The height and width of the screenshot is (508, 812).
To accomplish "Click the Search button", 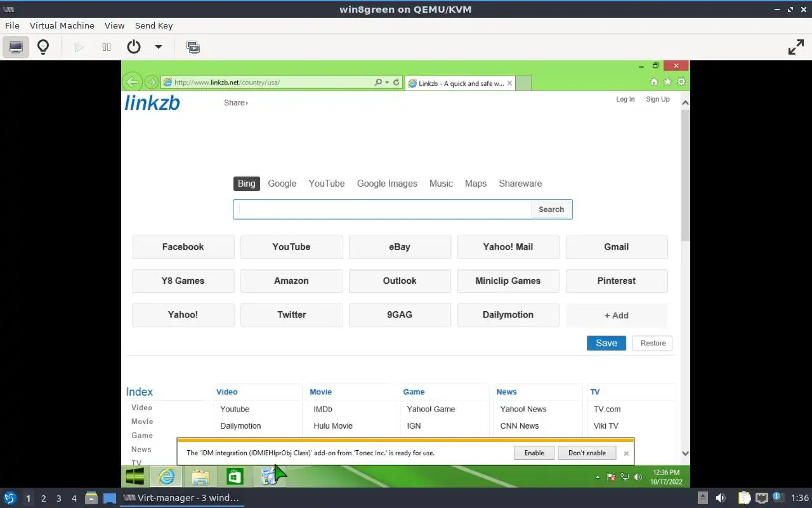I will click(x=551, y=210).
